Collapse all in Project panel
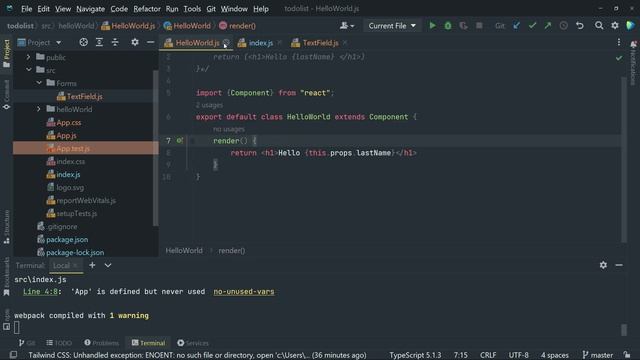Screen dimensions: 640x360 [115, 42]
